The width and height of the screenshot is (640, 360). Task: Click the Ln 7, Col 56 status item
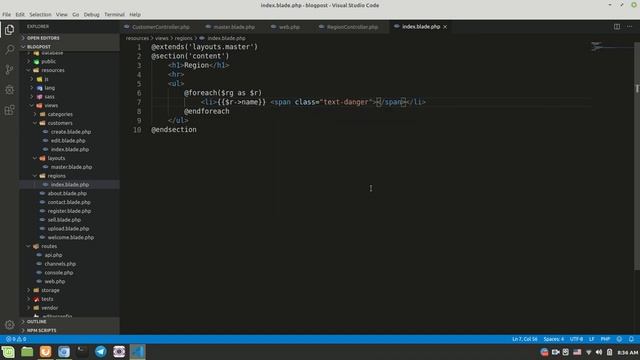[x=524, y=339]
